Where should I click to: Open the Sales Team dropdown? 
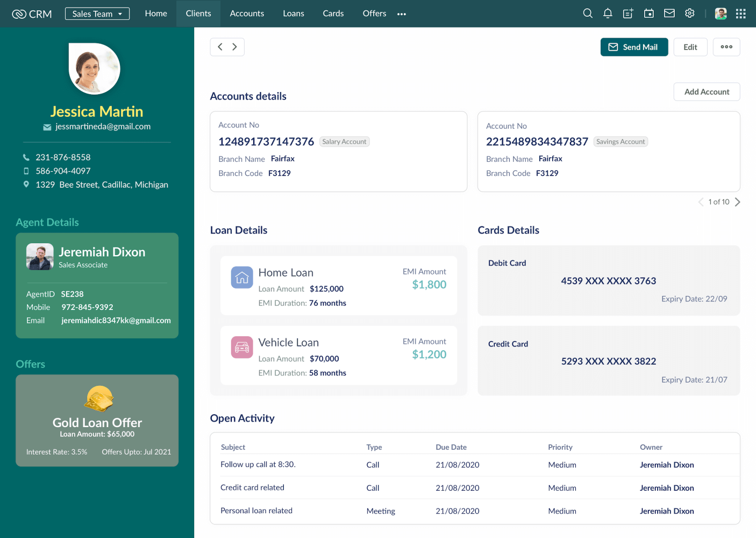(x=97, y=13)
